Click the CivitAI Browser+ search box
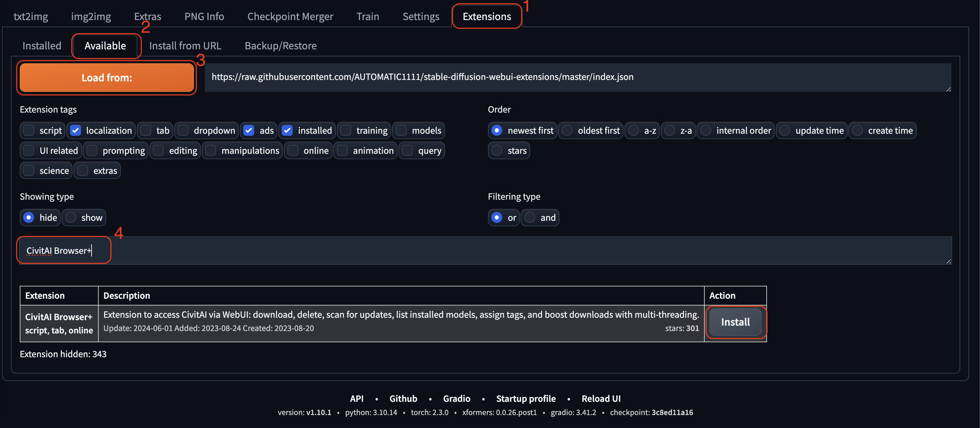 click(x=483, y=251)
